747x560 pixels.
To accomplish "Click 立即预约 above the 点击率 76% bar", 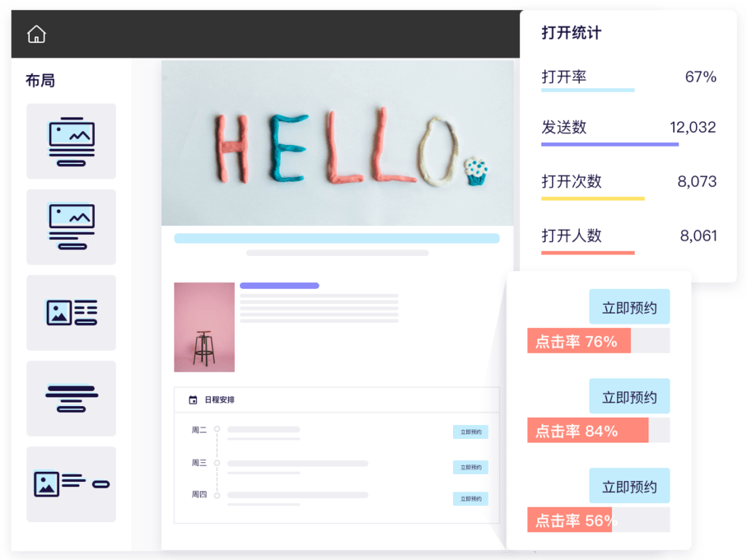I will tap(630, 307).
